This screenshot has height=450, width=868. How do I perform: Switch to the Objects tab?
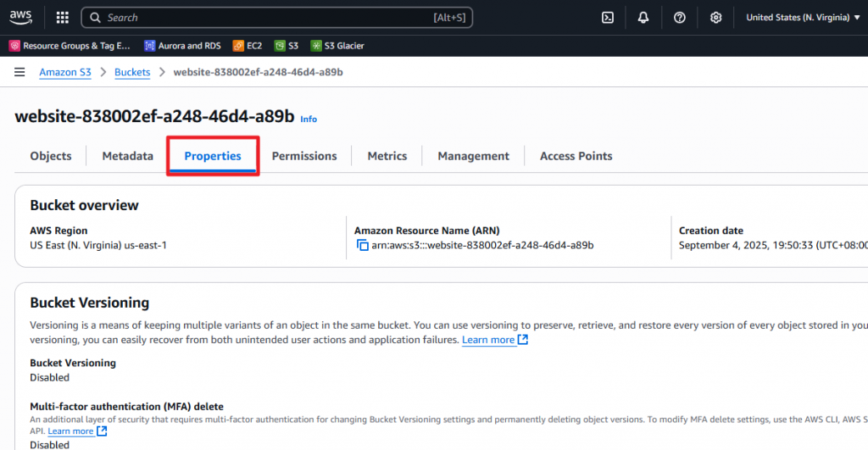tap(51, 156)
